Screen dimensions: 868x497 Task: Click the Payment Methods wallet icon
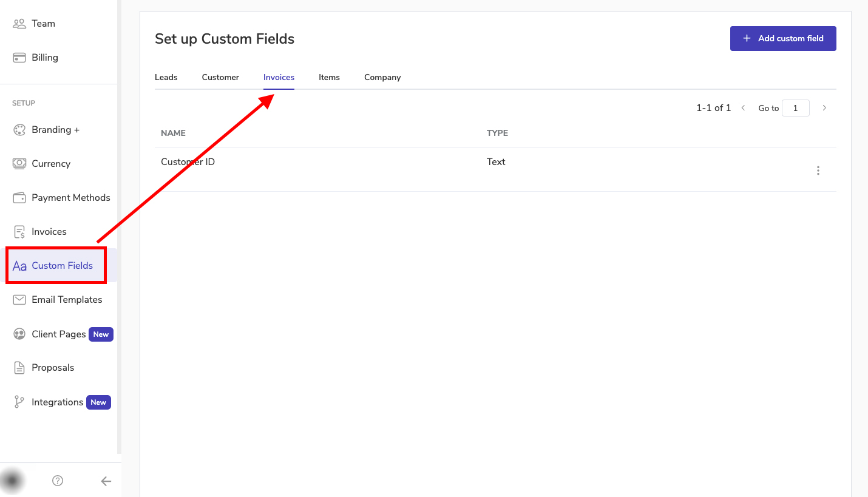pos(19,198)
